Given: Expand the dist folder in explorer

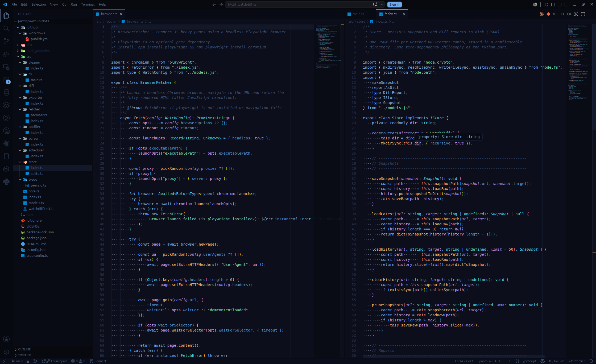Looking at the screenshot, I should click(x=29, y=45).
